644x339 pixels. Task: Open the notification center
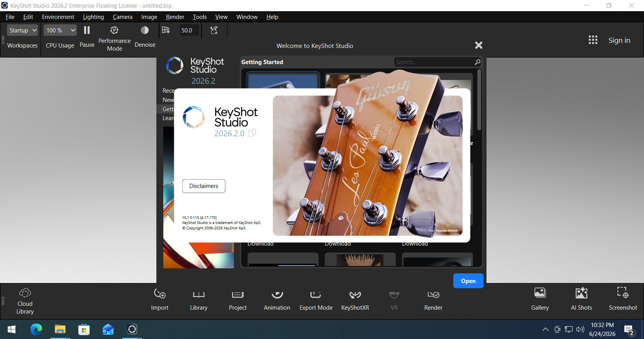click(x=629, y=331)
